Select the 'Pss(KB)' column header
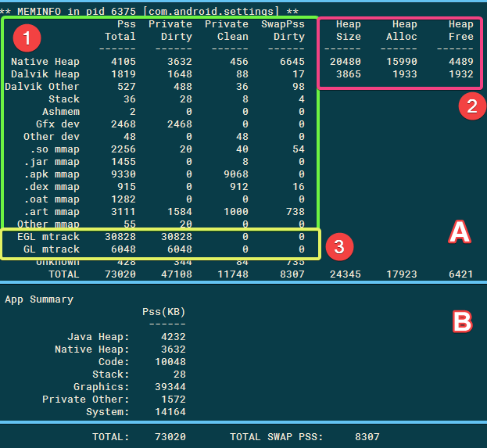 [164, 312]
